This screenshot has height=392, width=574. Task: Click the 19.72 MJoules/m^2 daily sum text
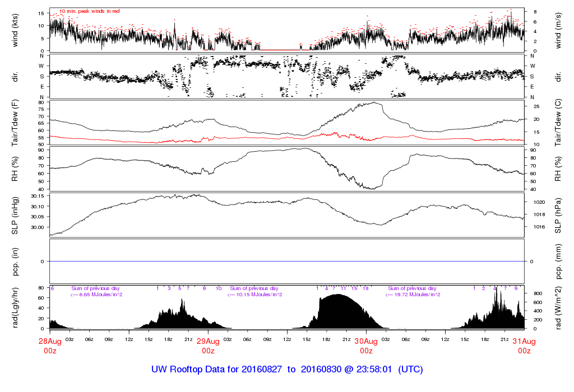click(413, 295)
